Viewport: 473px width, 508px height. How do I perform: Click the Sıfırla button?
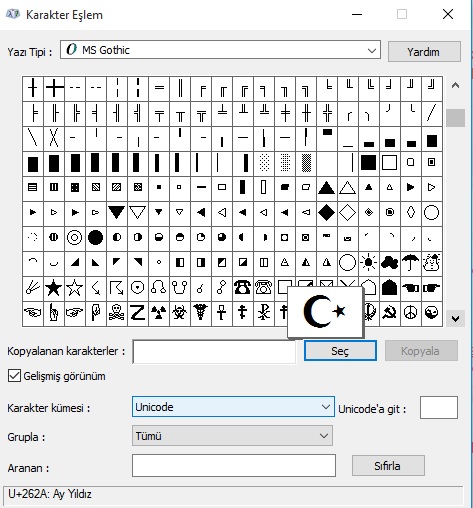click(388, 466)
